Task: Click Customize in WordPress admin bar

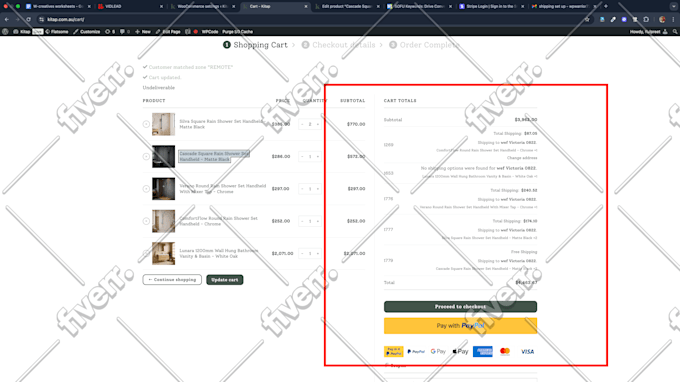Action: [x=87, y=32]
